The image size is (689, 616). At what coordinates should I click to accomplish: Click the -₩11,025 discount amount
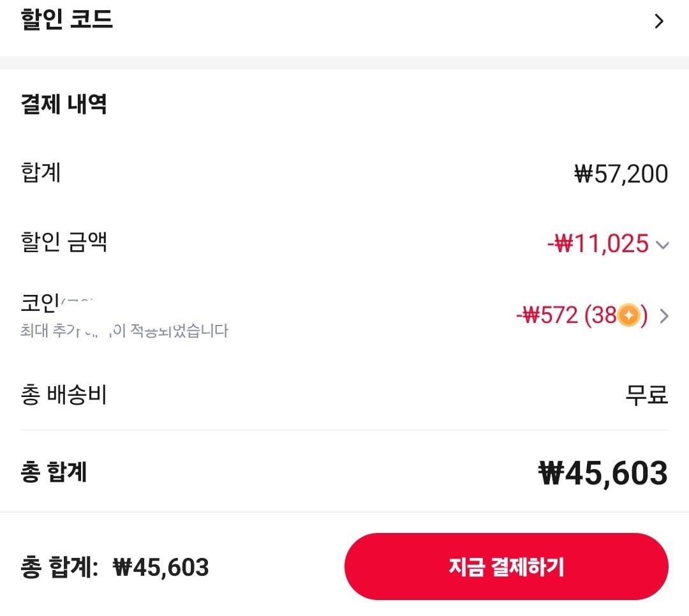[x=598, y=243]
